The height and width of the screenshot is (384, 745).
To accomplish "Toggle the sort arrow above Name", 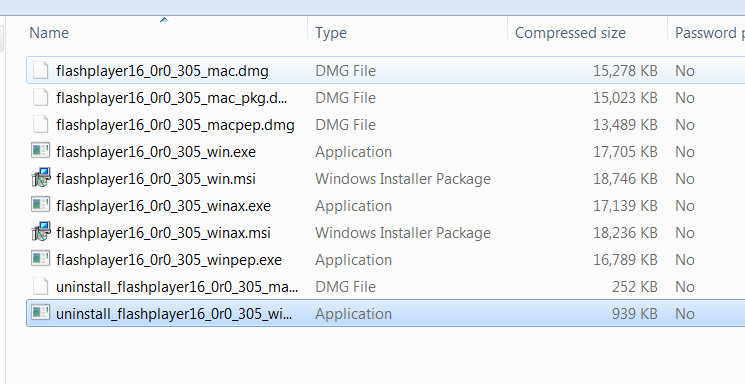I will coord(164,19).
